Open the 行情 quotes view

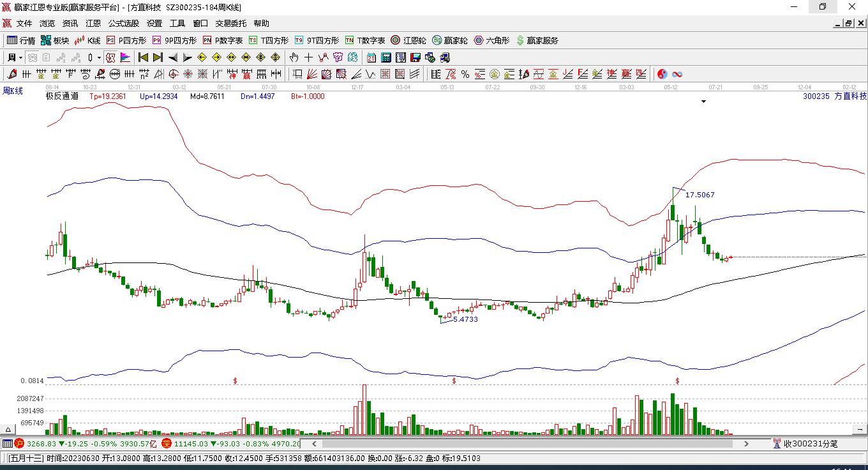point(21,40)
